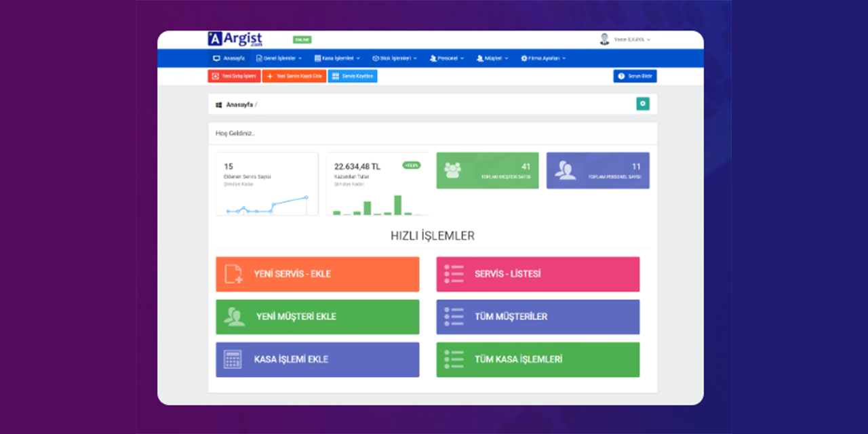The height and width of the screenshot is (434, 868).
Task: Click the list icon inside Servis - Listesi
Action: (x=454, y=274)
